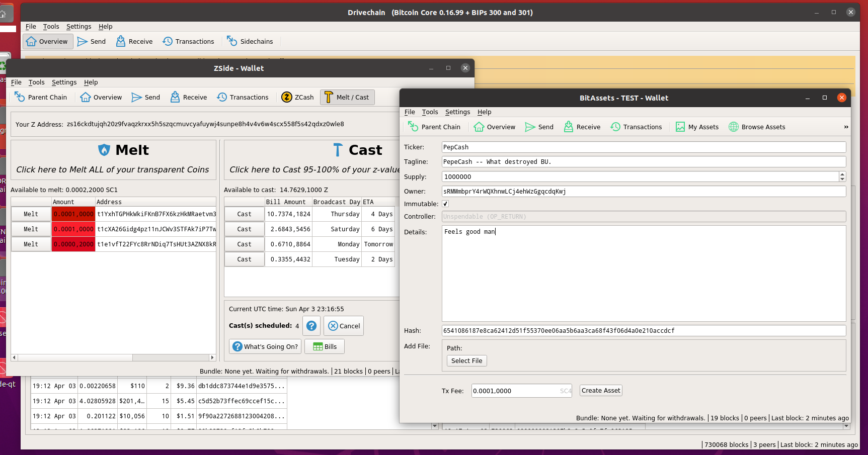Open Overview in BitAssets wallet toolbar

495,127
